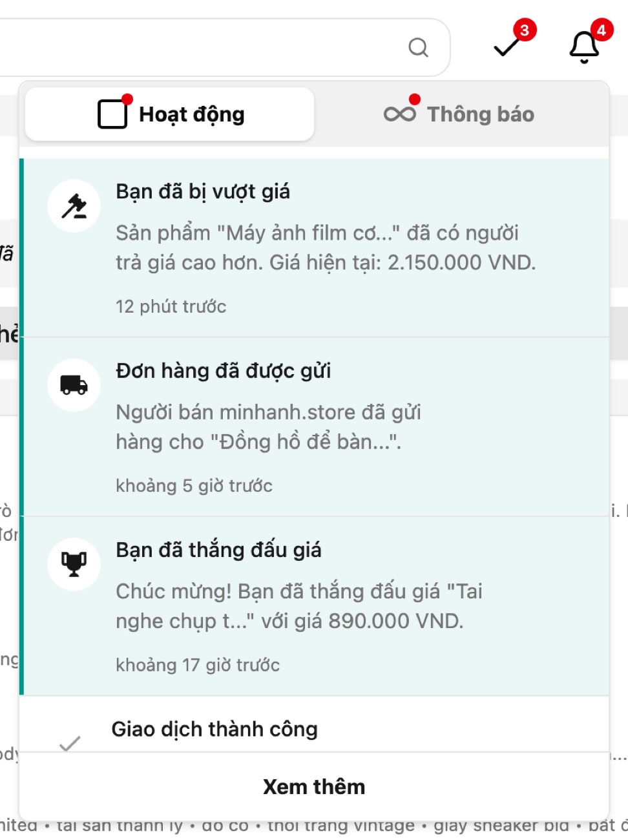
Task: Click the Xem thêm button
Action: pos(315,787)
